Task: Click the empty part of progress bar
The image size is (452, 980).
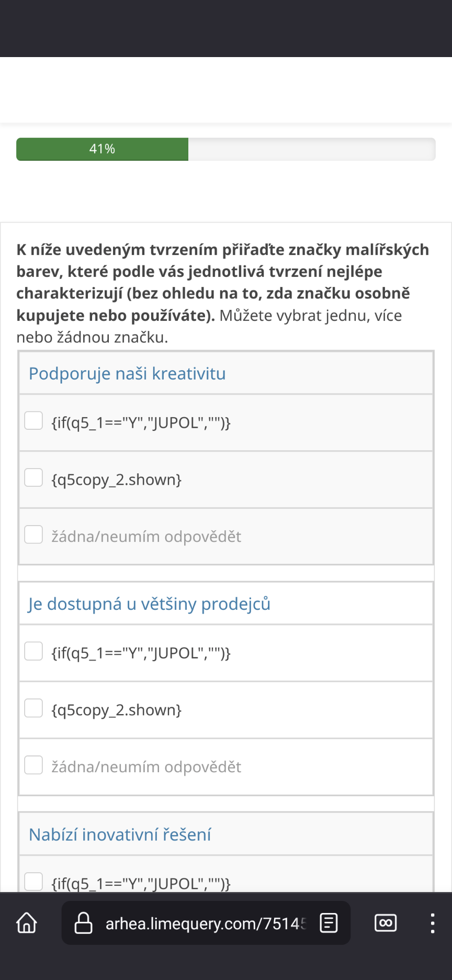Action: click(x=311, y=149)
